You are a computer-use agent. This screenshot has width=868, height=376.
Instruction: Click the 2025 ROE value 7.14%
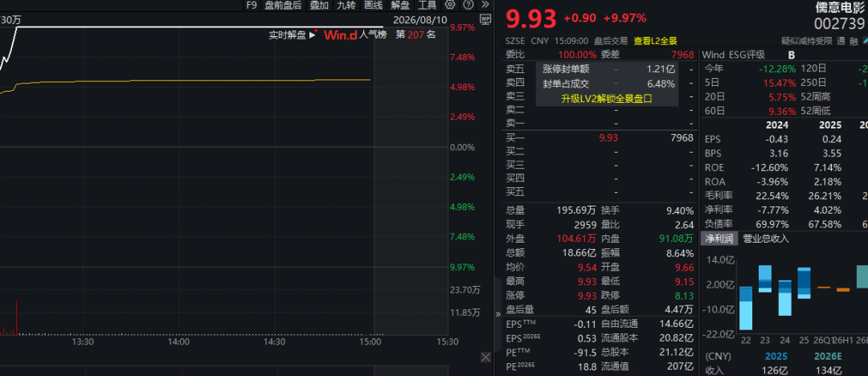click(828, 168)
